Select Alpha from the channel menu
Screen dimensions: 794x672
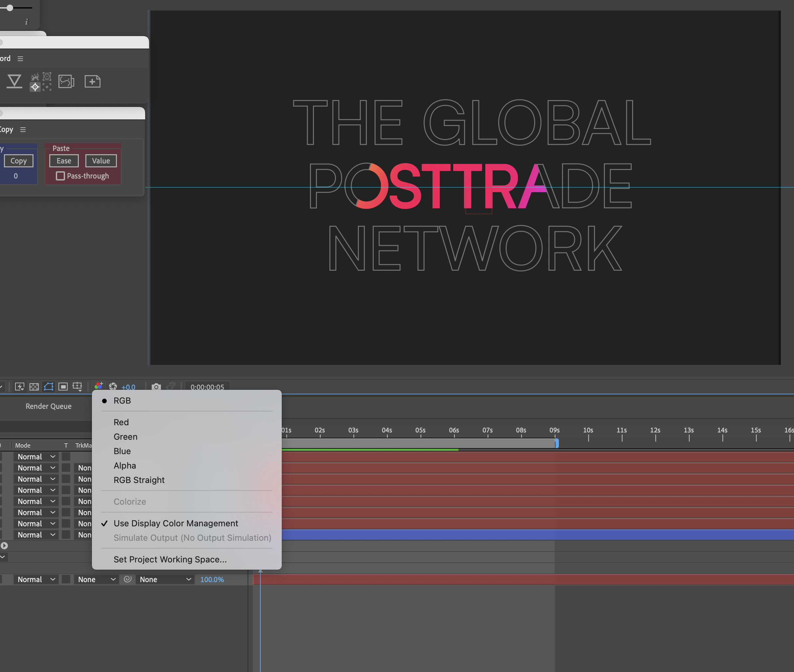[125, 465]
